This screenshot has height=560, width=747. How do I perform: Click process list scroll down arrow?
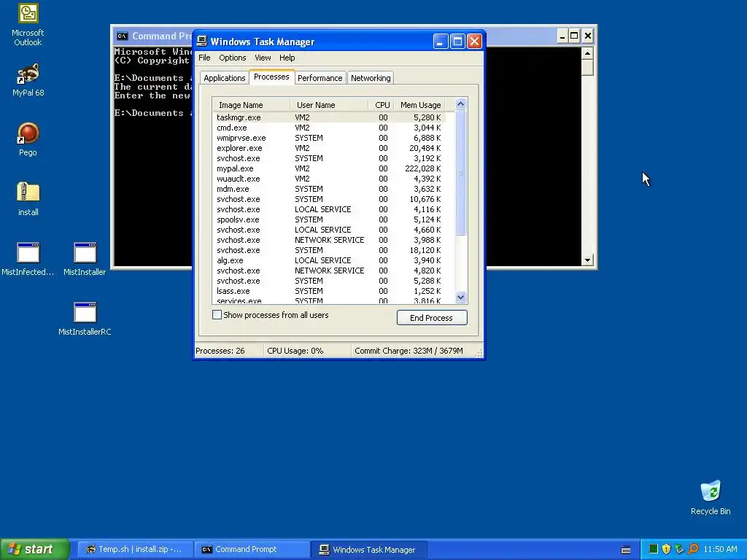pos(461,297)
